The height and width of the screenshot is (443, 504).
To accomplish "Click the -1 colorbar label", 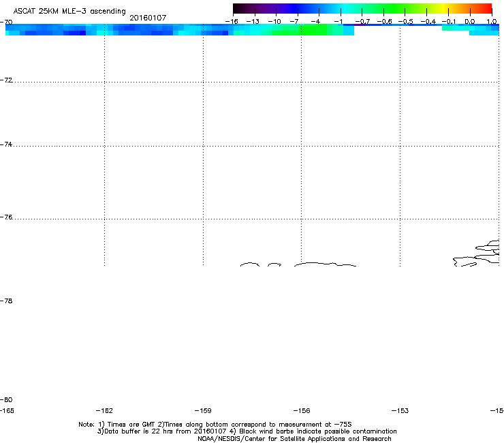I will tap(338, 22).
